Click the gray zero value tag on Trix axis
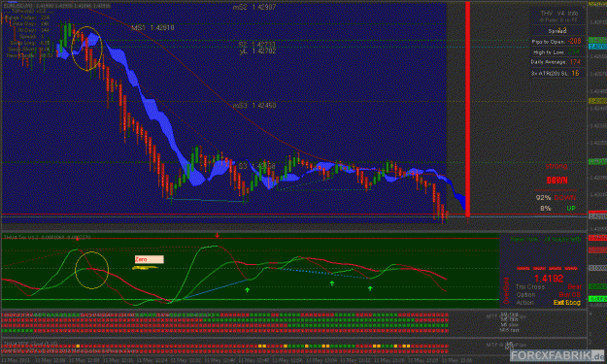 coord(597,268)
